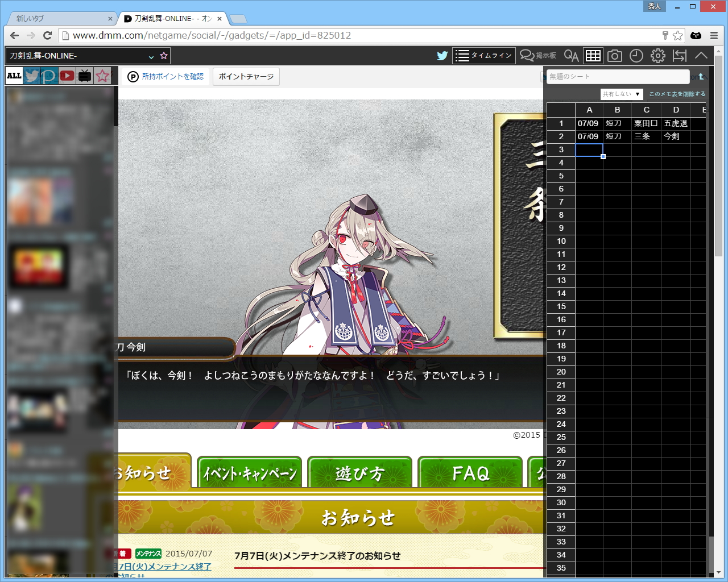Select the Pixiv timeline filter tab
Viewport: 728px width, 582px height.
pyautogui.click(x=49, y=76)
